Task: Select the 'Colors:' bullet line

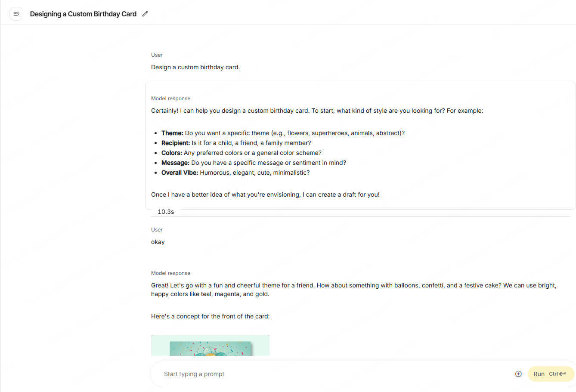Action: [x=242, y=153]
